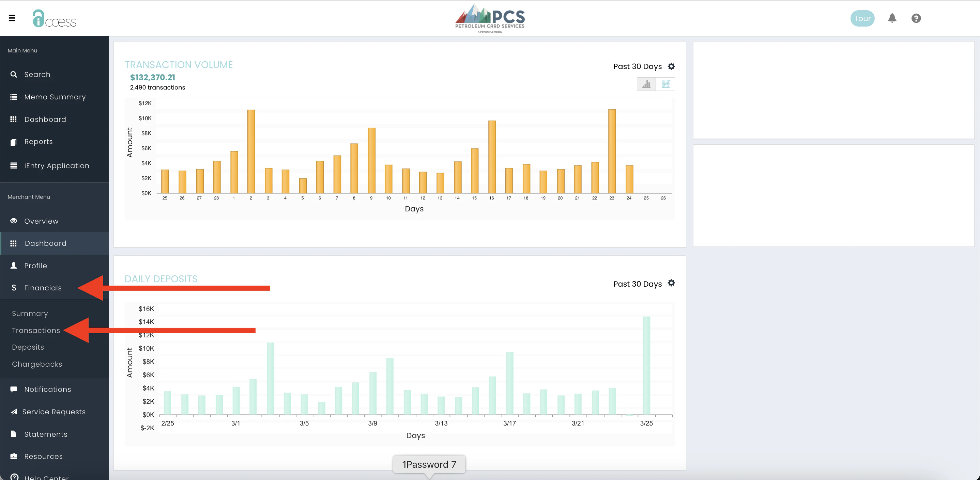Switch to line chart view

click(665, 84)
